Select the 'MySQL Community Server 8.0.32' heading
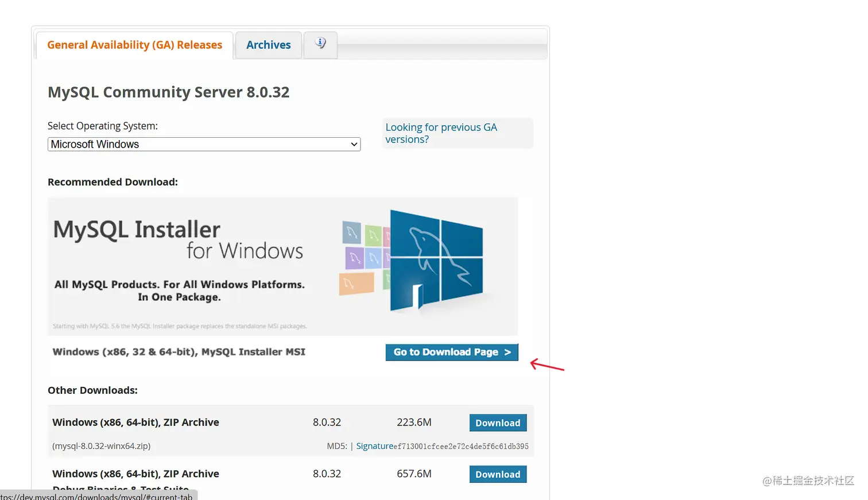 pyautogui.click(x=169, y=92)
